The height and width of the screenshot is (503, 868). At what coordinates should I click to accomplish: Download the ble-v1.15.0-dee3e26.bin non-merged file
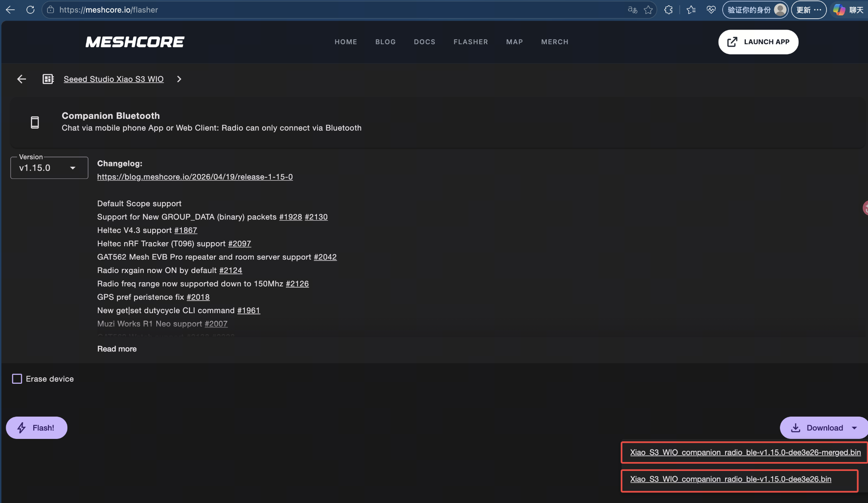tap(731, 479)
